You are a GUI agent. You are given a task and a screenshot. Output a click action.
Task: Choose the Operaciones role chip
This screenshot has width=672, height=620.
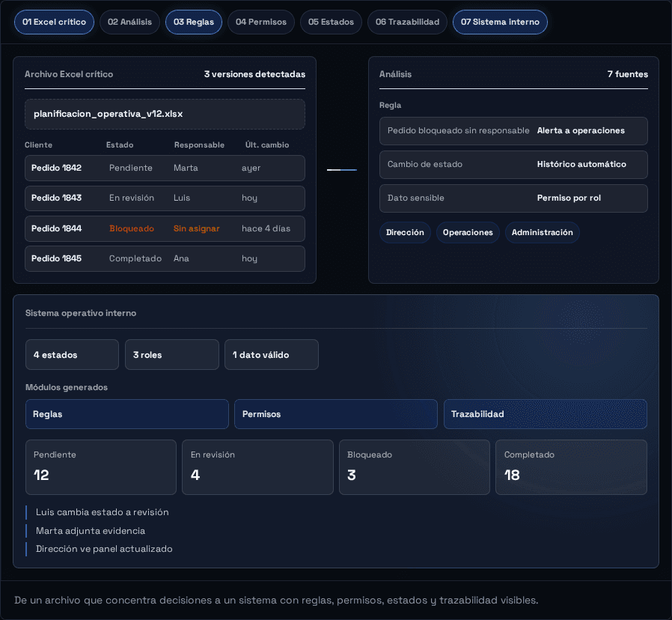coord(468,232)
